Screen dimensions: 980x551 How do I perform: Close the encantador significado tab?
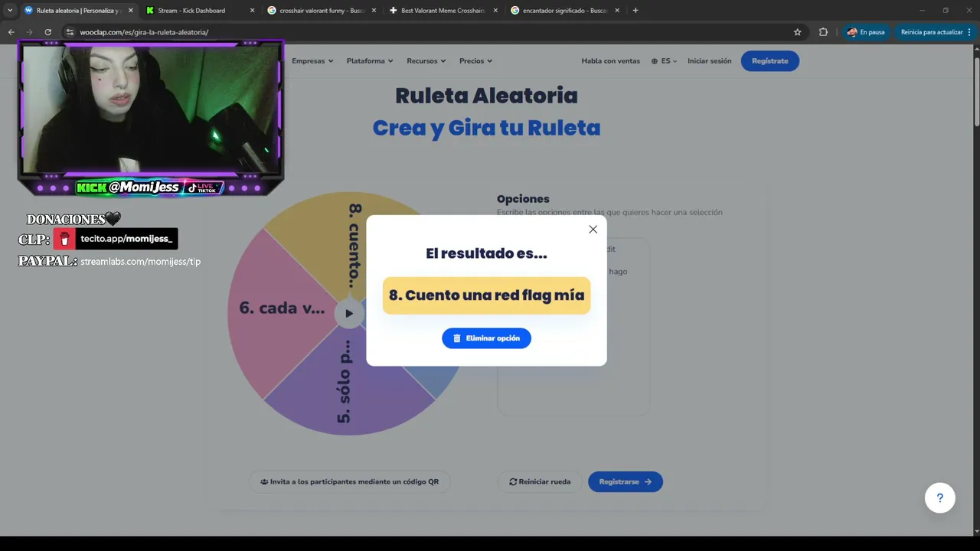point(617,11)
